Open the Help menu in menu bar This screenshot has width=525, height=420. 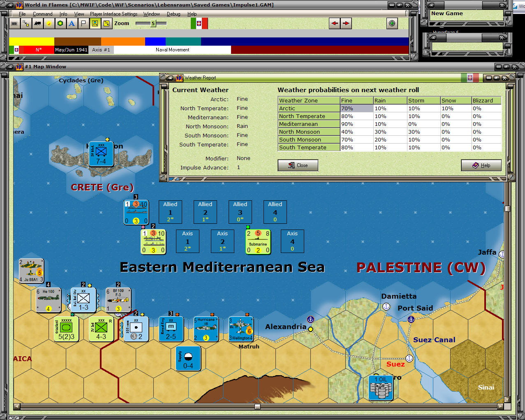click(x=192, y=14)
